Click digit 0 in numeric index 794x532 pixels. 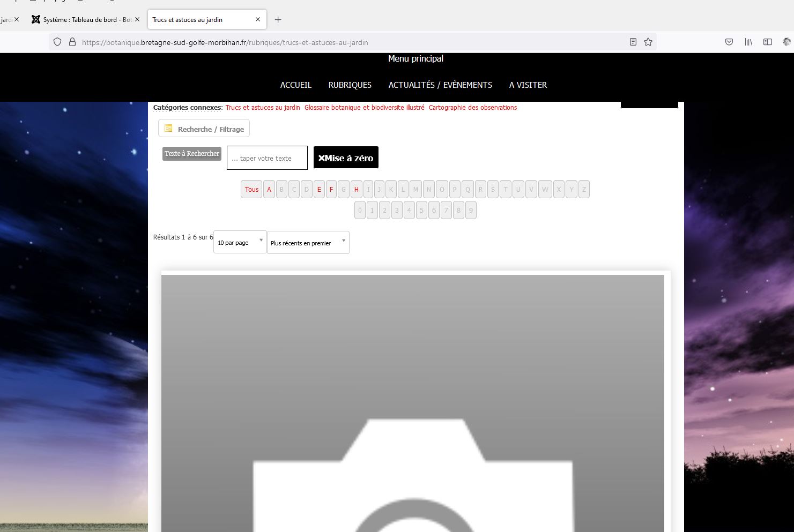tap(360, 210)
